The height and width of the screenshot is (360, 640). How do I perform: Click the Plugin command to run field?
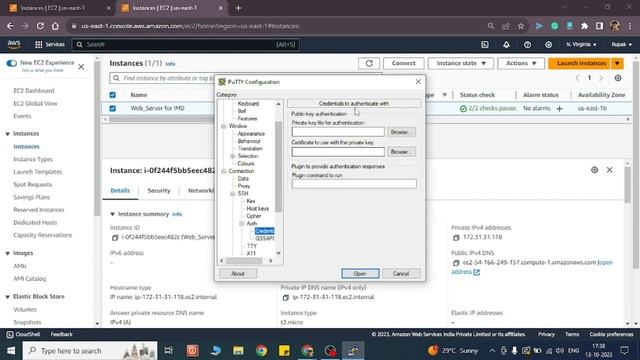pos(354,184)
